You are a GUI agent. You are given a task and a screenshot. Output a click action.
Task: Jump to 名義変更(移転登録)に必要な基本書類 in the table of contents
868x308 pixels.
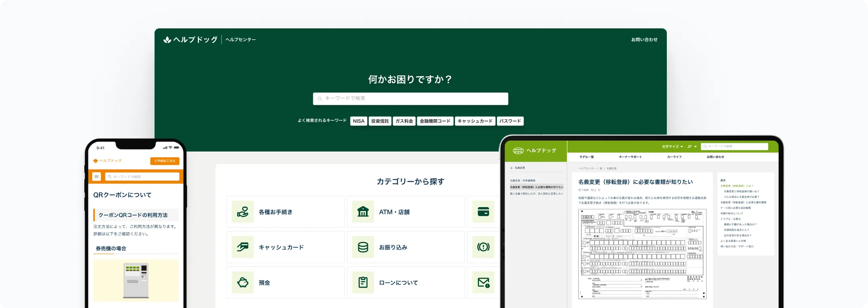pos(743,202)
